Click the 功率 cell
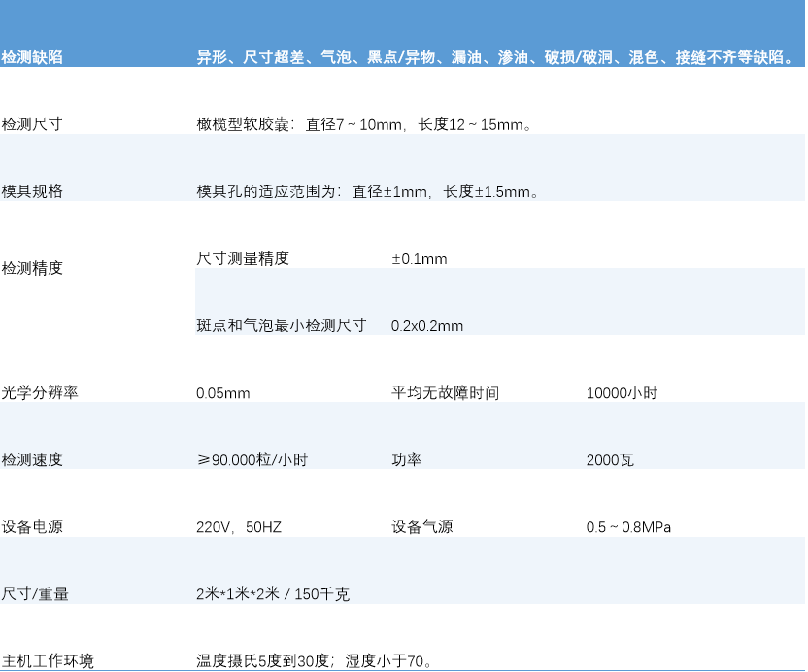This screenshot has height=672, width=808. coord(405,459)
